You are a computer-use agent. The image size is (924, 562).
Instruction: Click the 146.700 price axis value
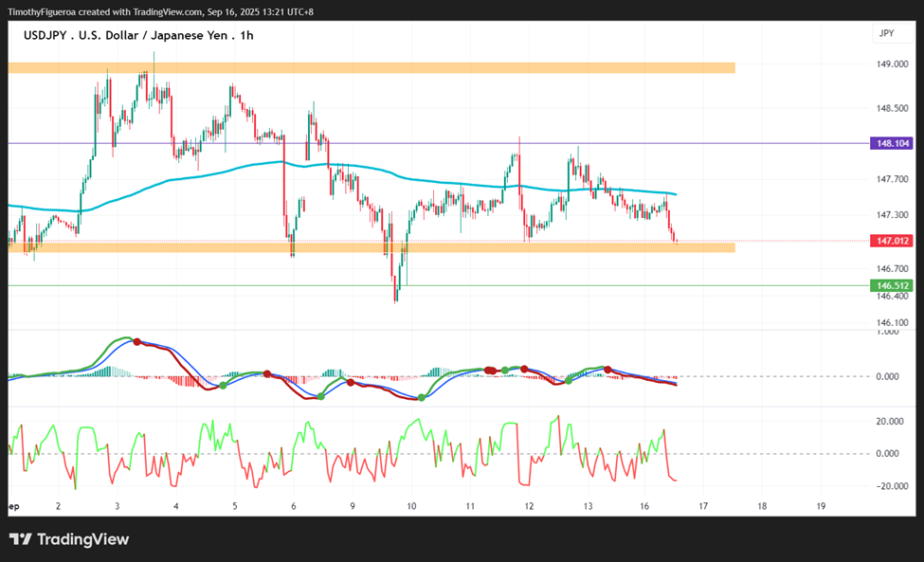click(x=892, y=268)
